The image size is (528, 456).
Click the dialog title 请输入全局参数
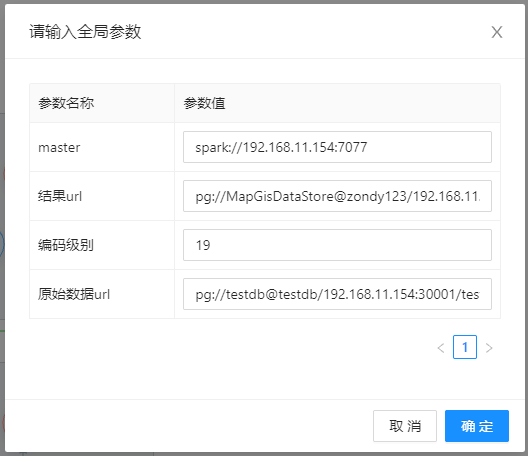click(85, 32)
